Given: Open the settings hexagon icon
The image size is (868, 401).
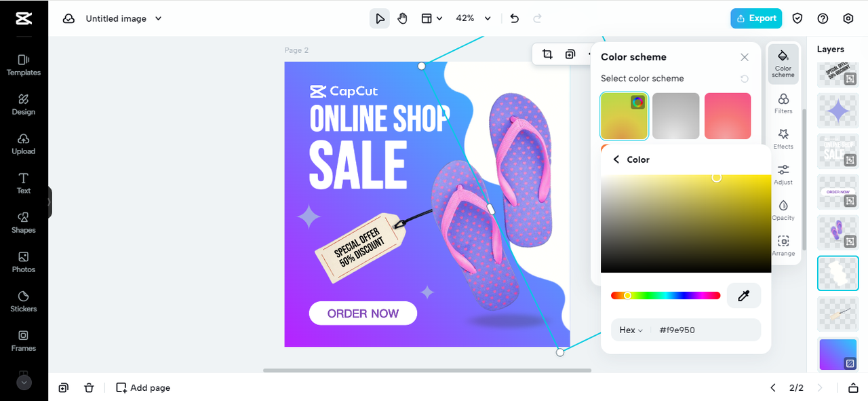Looking at the screenshot, I should pos(848,18).
